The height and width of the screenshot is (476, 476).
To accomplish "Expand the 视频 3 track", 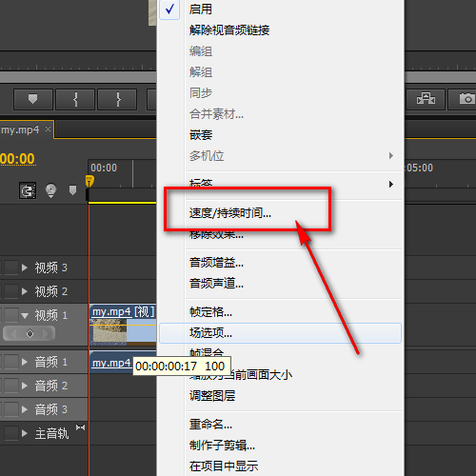I will click(x=25, y=268).
